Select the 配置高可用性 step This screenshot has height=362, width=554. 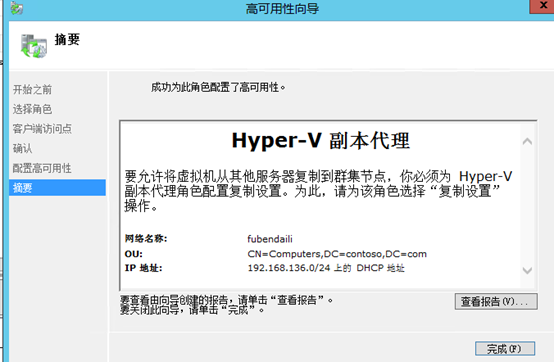42,168
